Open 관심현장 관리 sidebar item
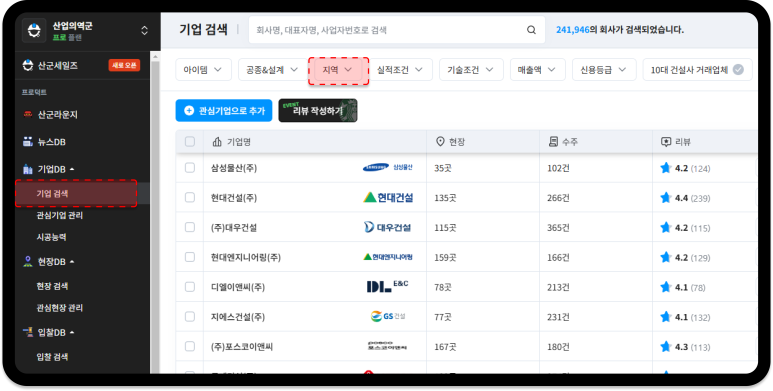Viewport: 773px width, 391px height. 60,308
